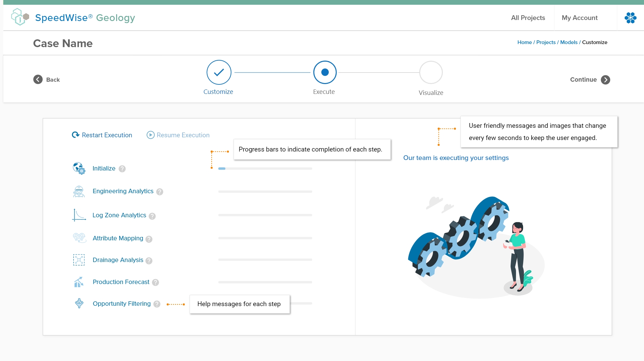
Task: Open the My Account menu
Action: [x=579, y=18]
